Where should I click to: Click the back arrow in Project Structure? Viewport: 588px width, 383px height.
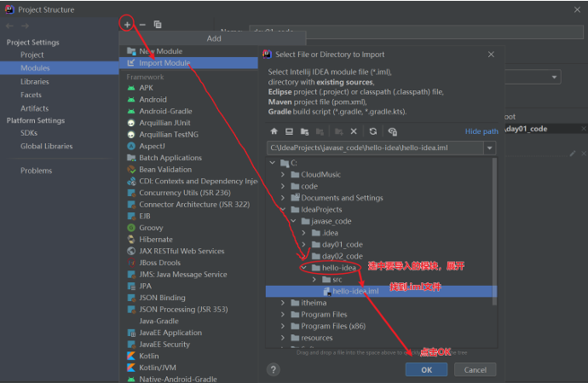9,26
